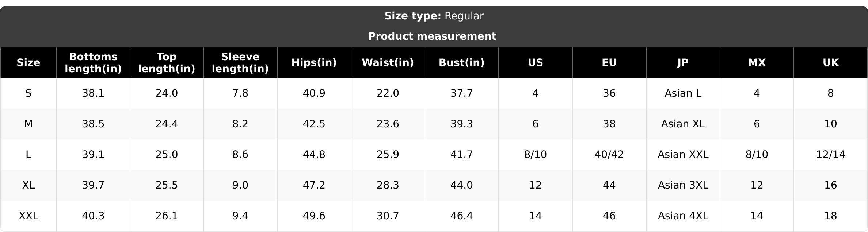Click the 40/42 EU size cell
868x232 pixels.
click(x=609, y=155)
